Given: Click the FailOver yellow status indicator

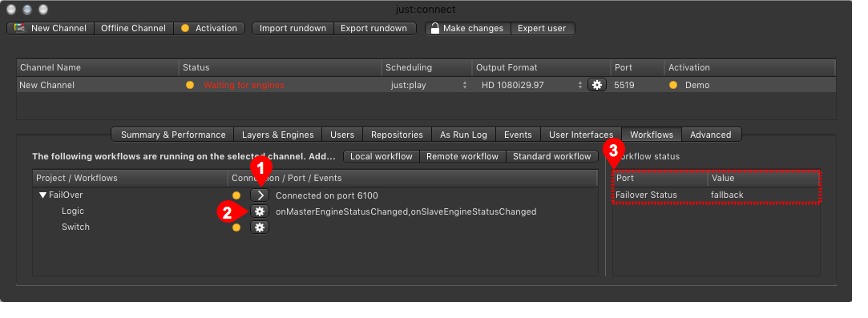Looking at the screenshot, I should [x=236, y=195].
